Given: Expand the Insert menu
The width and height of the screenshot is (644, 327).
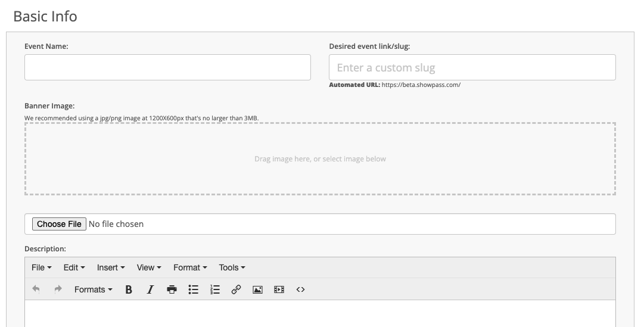Looking at the screenshot, I should click(111, 267).
